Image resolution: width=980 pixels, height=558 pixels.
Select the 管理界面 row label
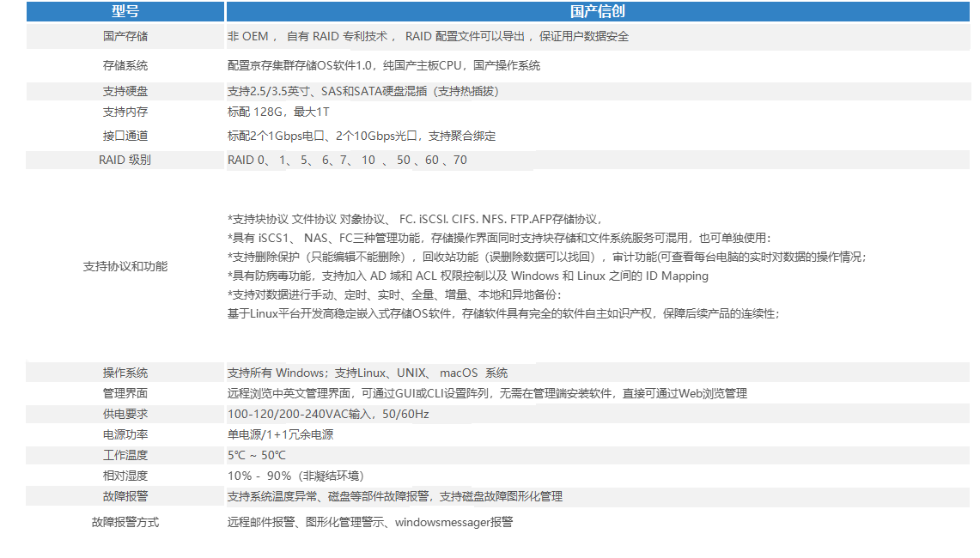[x=125, y=393]
